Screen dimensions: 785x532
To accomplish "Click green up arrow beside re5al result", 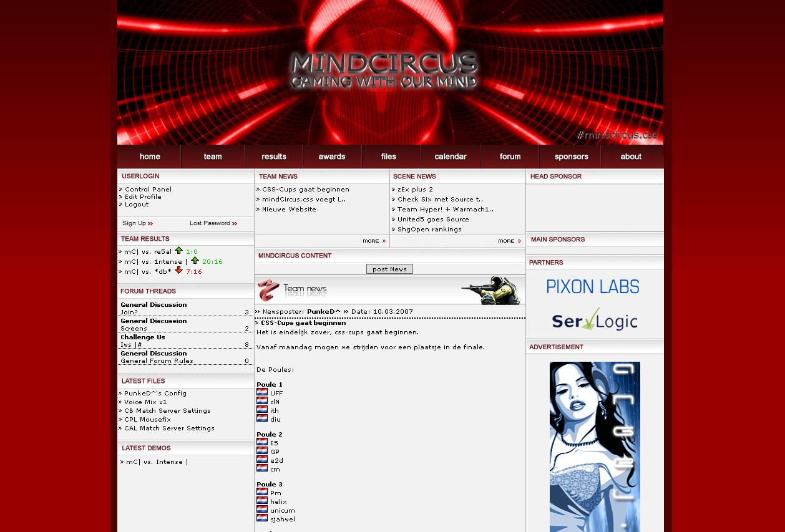I will 179,251.
